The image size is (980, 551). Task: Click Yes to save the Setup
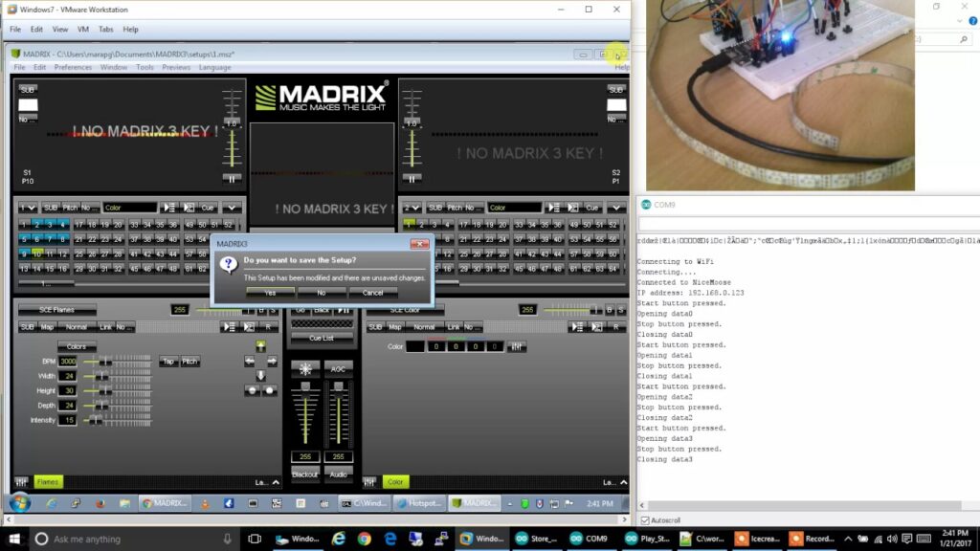click(x=269, y=293)
